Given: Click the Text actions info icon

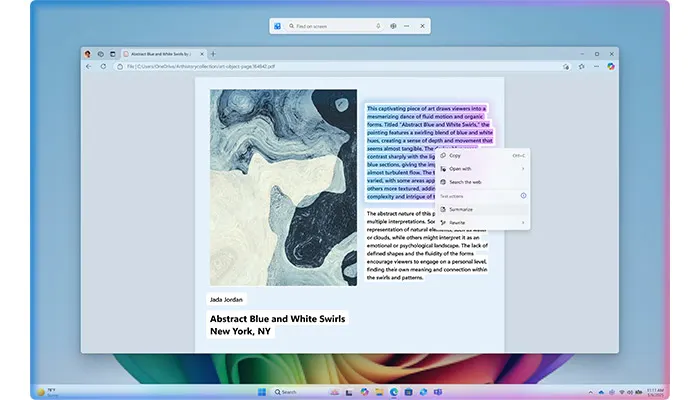Looking at the screenshot, I should click(523, 196).
